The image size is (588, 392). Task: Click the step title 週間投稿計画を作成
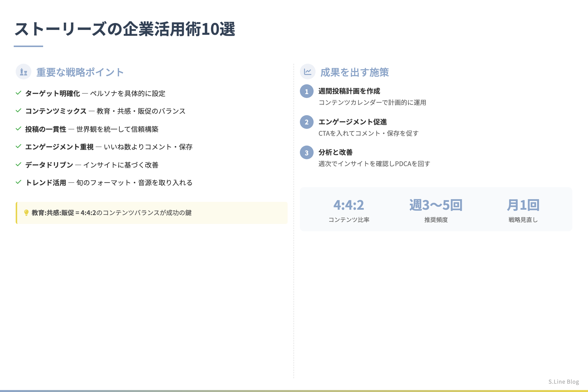click(349, 91)
